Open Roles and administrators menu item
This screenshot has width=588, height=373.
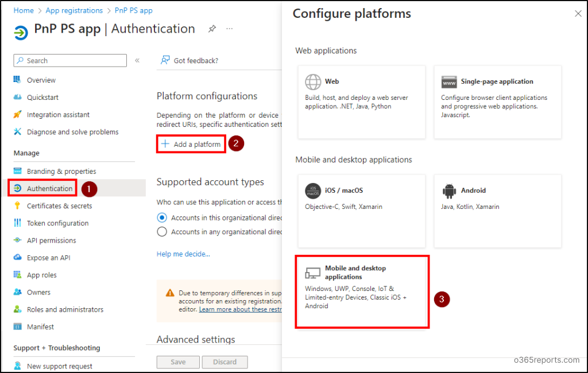click(65, 310)
